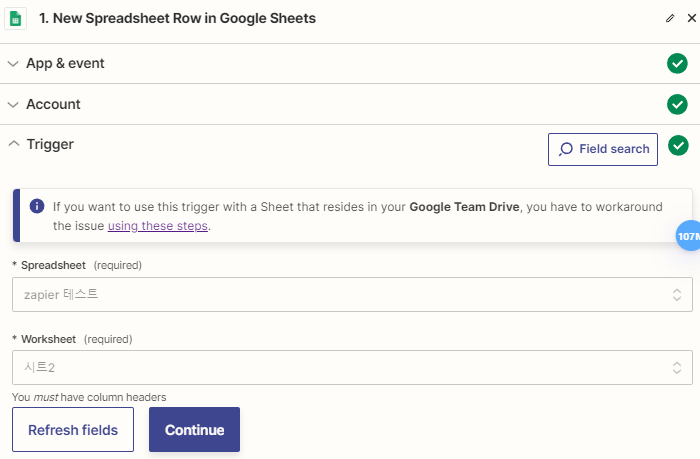This screenshot has height=459, width=700.
Task: Click the info icon in notice
Action: pos(37,206)
